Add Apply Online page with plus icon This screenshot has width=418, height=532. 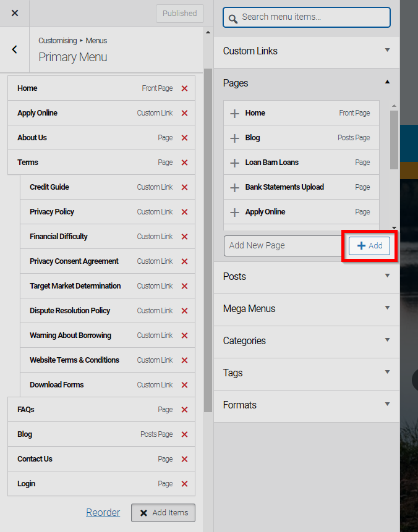pyautogui.click(x=234, y=213)
